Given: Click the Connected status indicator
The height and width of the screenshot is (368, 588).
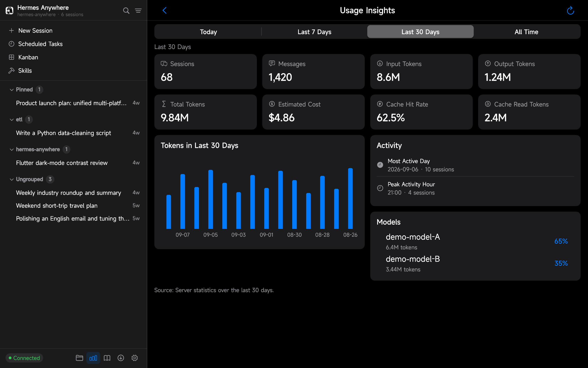Looking at the screenshot, I should (x=24, y=358).
